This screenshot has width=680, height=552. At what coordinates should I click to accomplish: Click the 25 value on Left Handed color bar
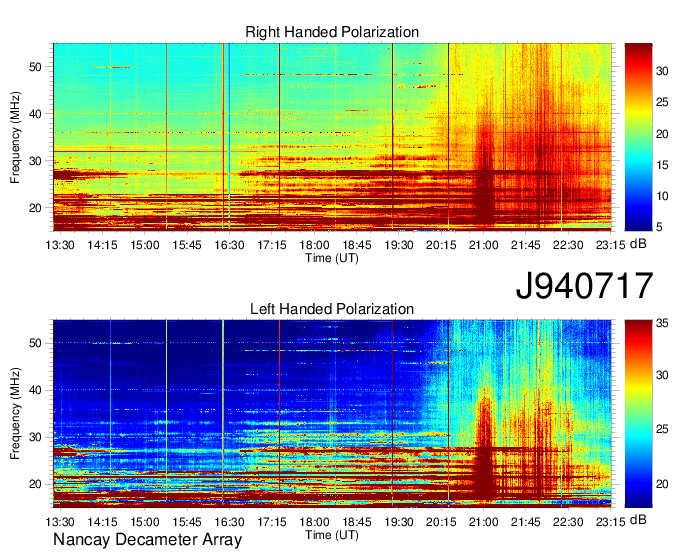coord(662,429)
